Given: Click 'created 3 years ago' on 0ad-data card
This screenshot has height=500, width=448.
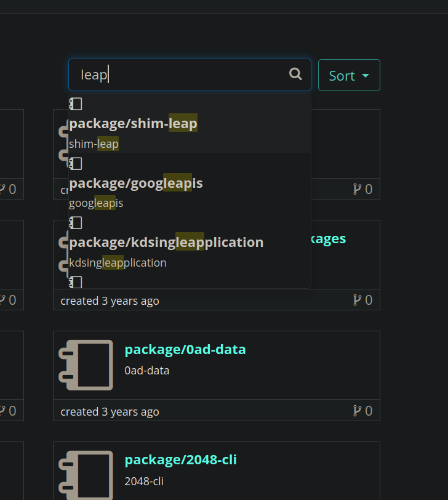Looking at the screenshot, I should coord(110,412).
